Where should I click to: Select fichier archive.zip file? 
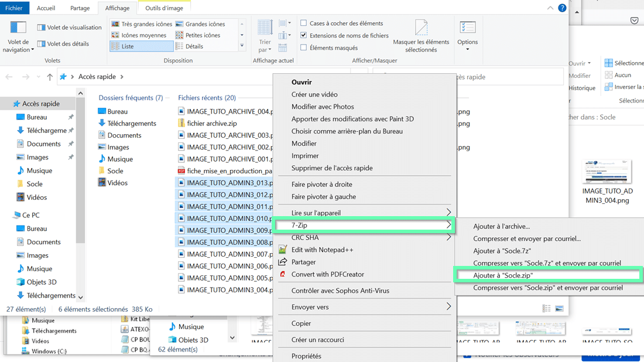(x=207, y=123)
